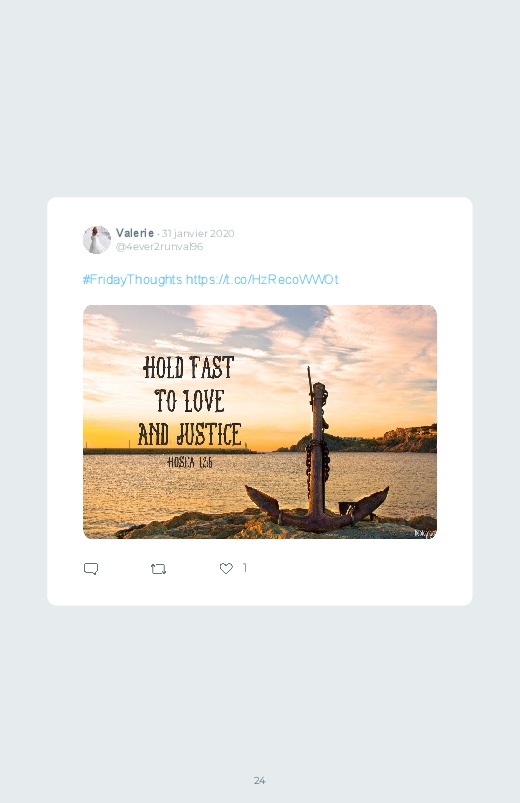This screenshot has height=803, width=520.
Task: Click the display name Valerie
Action: pos(135,233)
